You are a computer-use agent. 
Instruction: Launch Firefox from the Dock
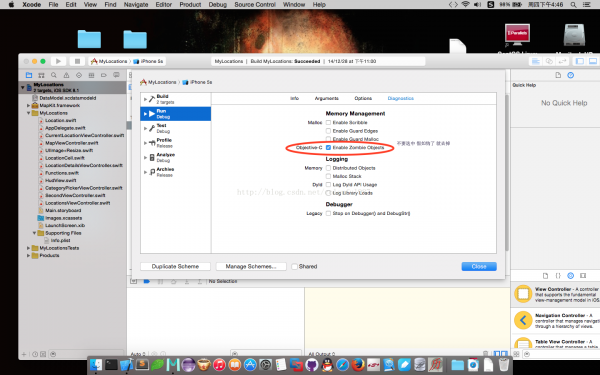coord(358,365)
